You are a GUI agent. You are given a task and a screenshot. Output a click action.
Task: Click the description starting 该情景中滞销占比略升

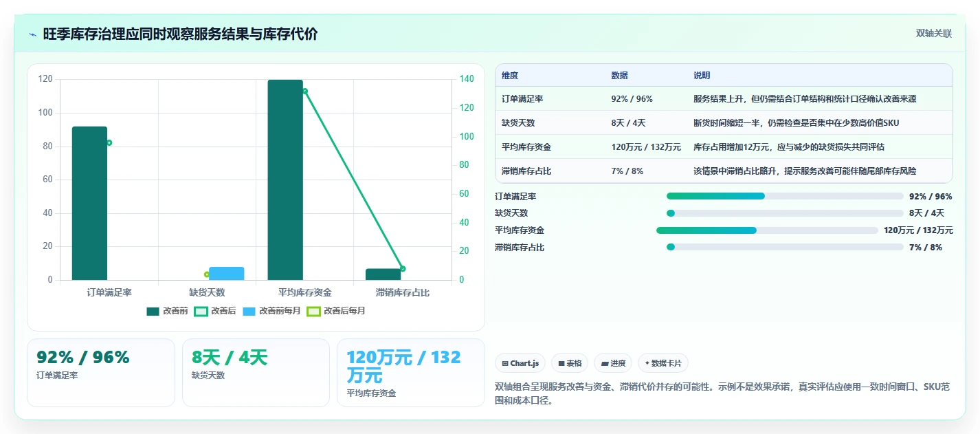805,171
